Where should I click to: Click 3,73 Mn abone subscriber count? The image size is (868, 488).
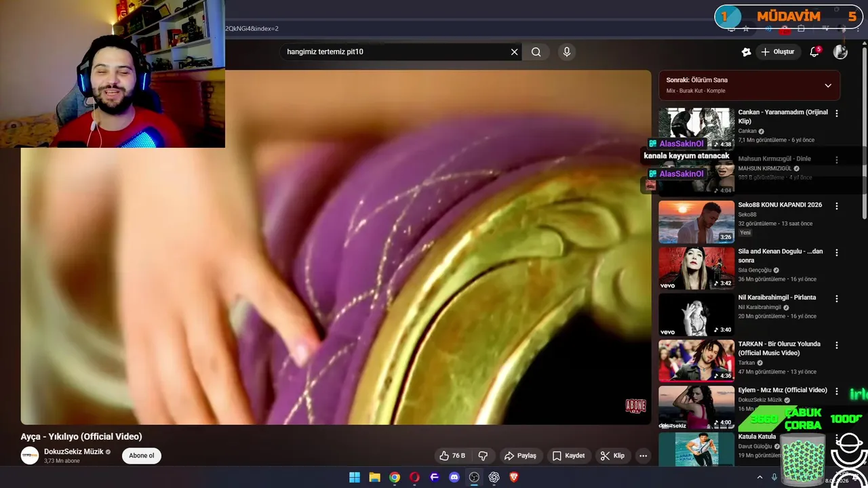point(62,461)
